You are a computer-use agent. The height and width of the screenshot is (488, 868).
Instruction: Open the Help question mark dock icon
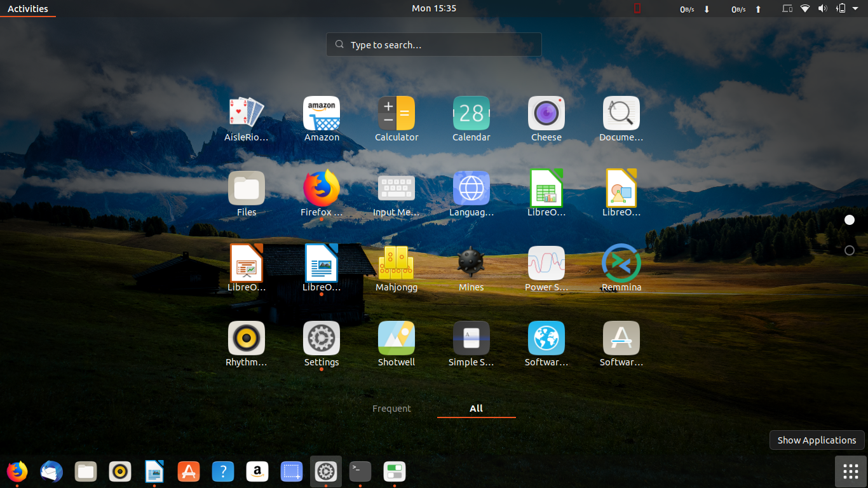click(223, 471)
